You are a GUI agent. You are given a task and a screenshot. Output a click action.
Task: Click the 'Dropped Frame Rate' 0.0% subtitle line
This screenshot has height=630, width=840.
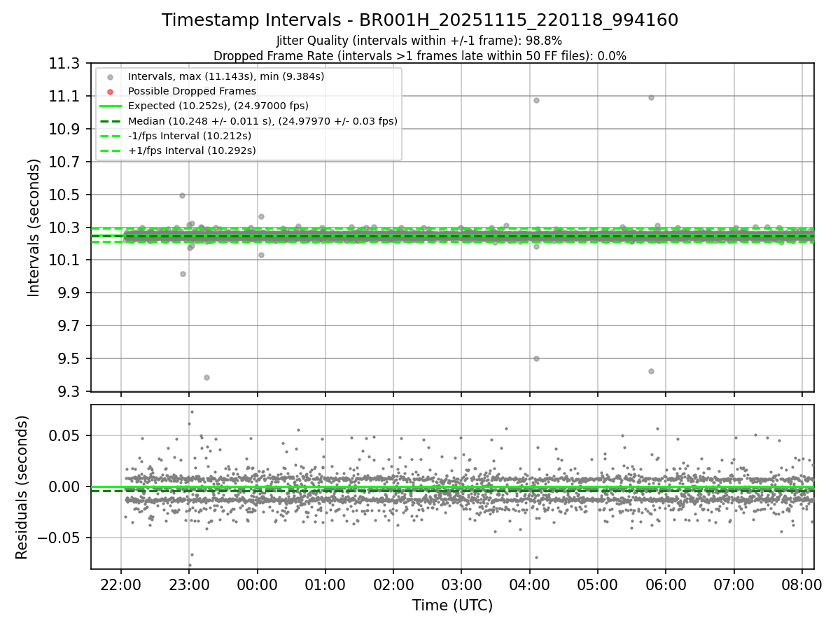point(420,56)
